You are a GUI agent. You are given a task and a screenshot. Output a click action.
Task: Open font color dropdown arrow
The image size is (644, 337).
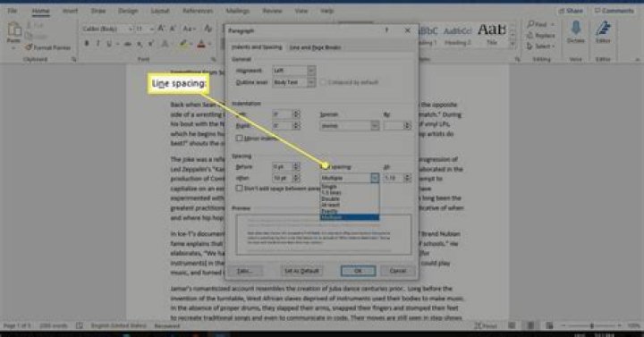(x=209, y=45)
